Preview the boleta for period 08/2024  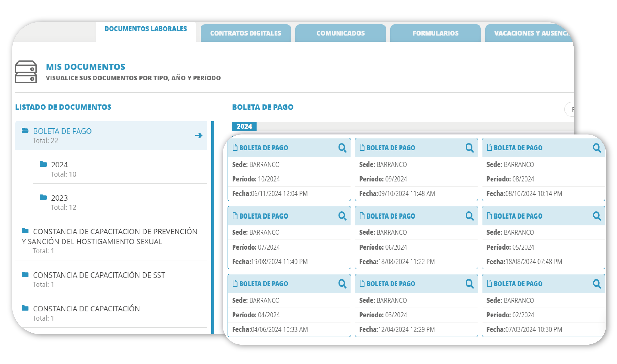(x=597, y=148)
